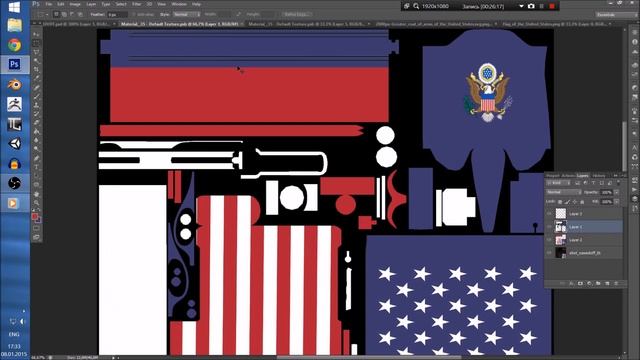The height and width of the screenshot is (360, 640).
Task: Toggle visibility of shot_sawedoff layer
Action: click(549, 253)
